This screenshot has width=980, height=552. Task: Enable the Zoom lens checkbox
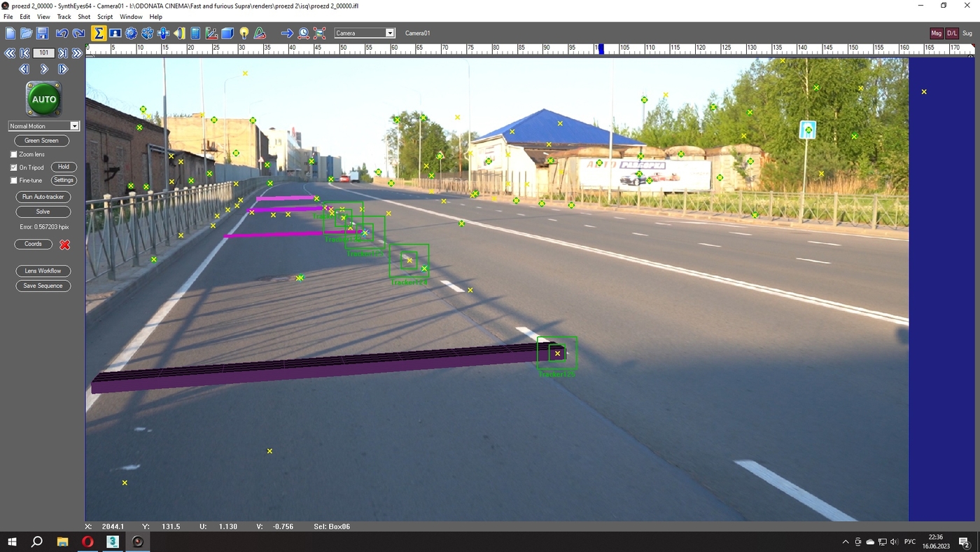tap(13, 154)
